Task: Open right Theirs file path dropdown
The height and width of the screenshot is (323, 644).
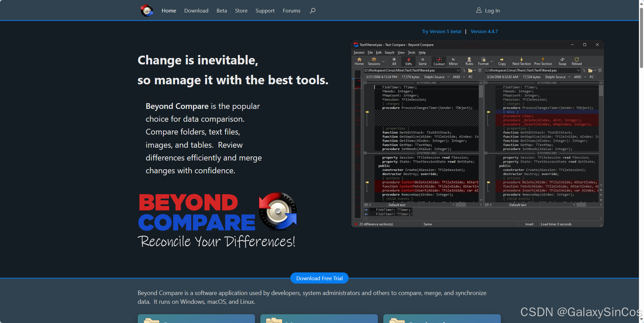Action: [x=578, y=70]
